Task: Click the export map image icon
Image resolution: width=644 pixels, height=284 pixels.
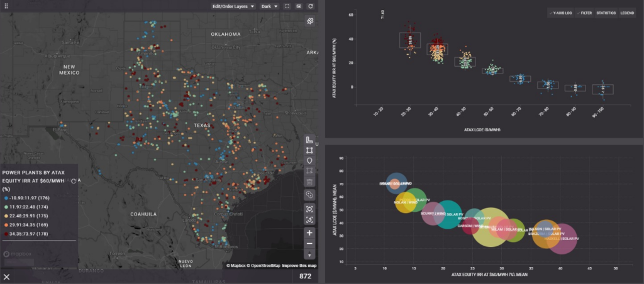Action: tap(299, 6)
